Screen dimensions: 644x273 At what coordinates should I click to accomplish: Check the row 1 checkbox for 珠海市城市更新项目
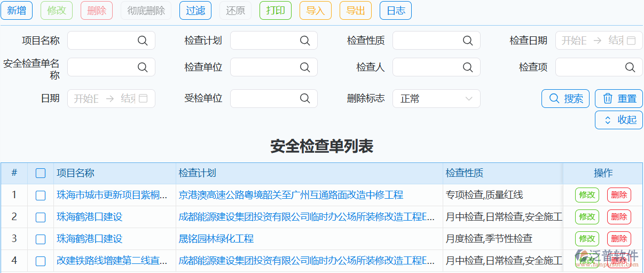point(41,196)
